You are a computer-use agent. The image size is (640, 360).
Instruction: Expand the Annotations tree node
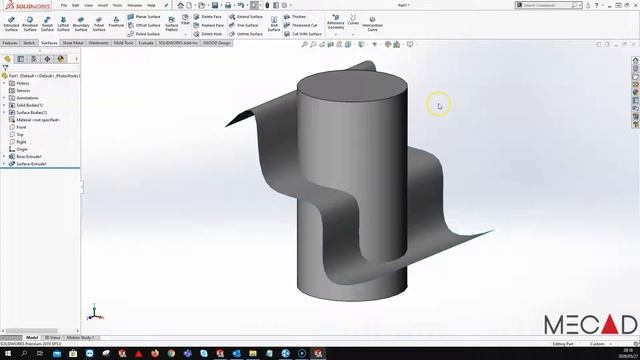tap(4, 98)
